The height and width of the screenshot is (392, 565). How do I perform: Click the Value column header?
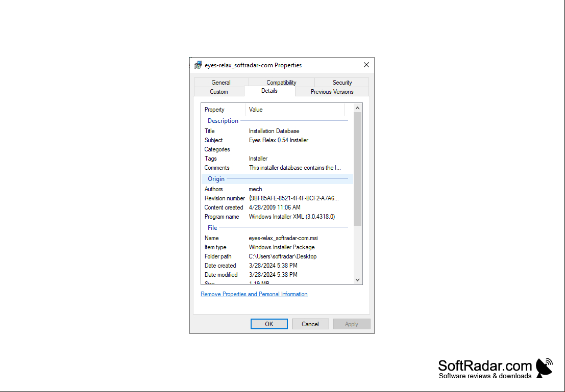click(x=295, y=110)
